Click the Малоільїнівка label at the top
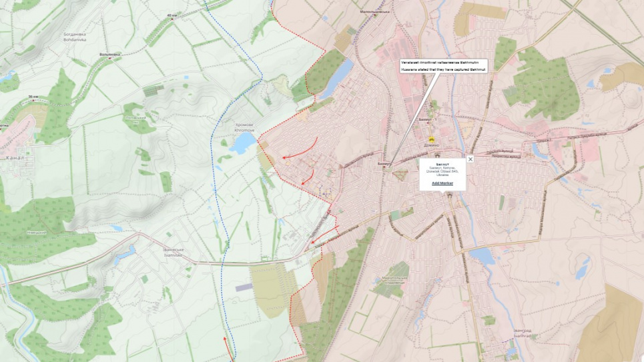Screen dimensions: 644x362 [x=374, y=11]
